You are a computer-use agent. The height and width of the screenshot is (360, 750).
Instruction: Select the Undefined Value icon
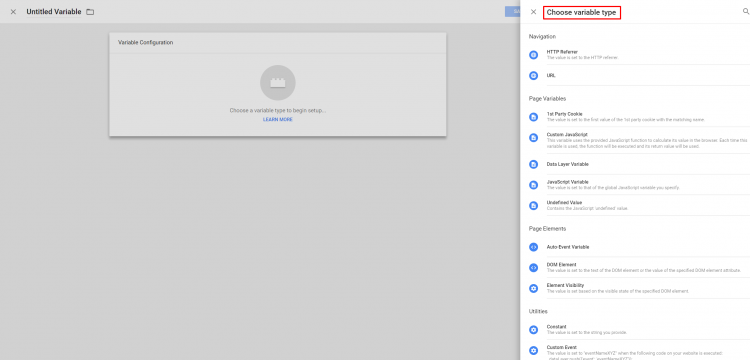coord(533,206)
